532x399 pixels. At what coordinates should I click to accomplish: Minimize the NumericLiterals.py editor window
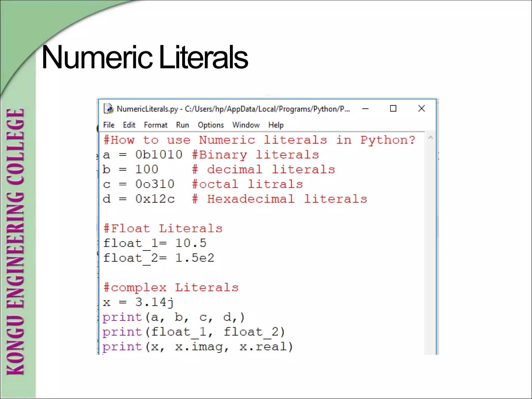point(365,109)
